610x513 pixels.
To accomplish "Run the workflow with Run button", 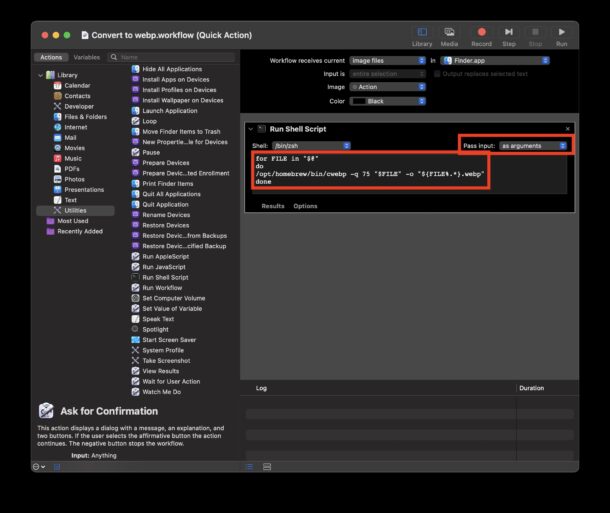I will click(561, 36).
